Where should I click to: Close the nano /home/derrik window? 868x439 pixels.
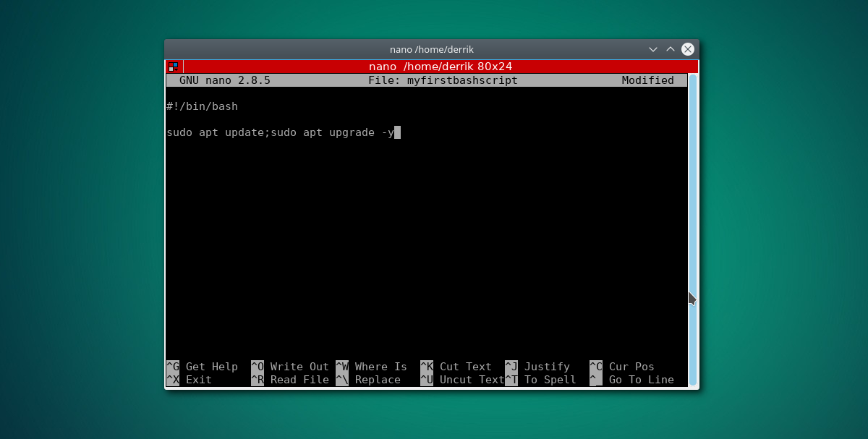(688, 49)
